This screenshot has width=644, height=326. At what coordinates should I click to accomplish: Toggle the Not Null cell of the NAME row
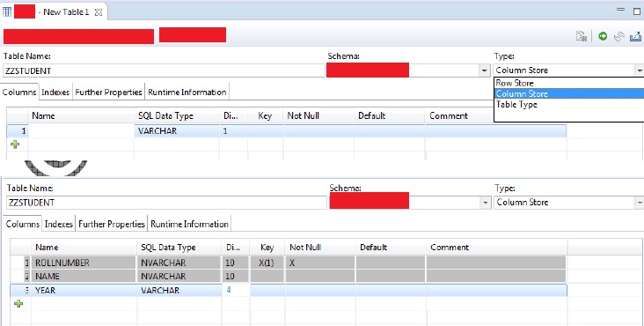pos(319,277)
